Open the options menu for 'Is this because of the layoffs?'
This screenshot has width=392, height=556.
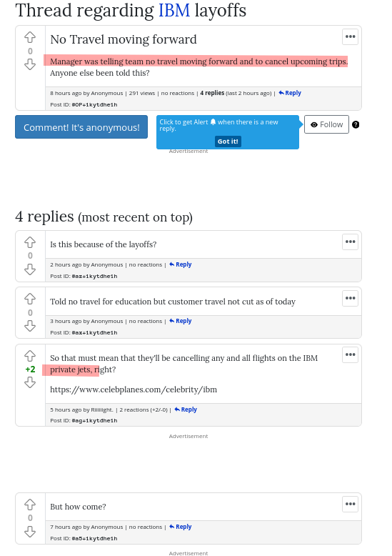pos(350,242)
